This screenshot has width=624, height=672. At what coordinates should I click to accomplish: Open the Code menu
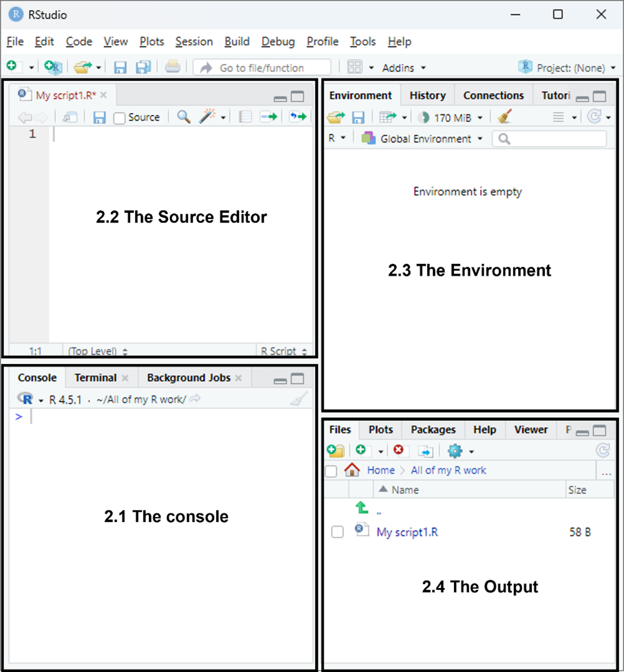79,42
